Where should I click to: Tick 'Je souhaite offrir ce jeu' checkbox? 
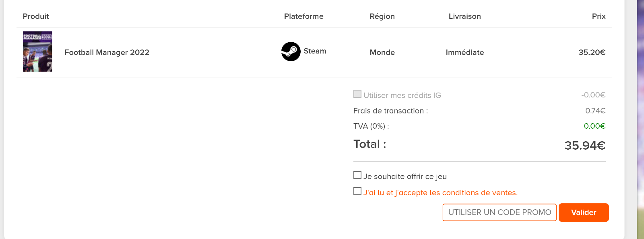[x=357, y=175]
